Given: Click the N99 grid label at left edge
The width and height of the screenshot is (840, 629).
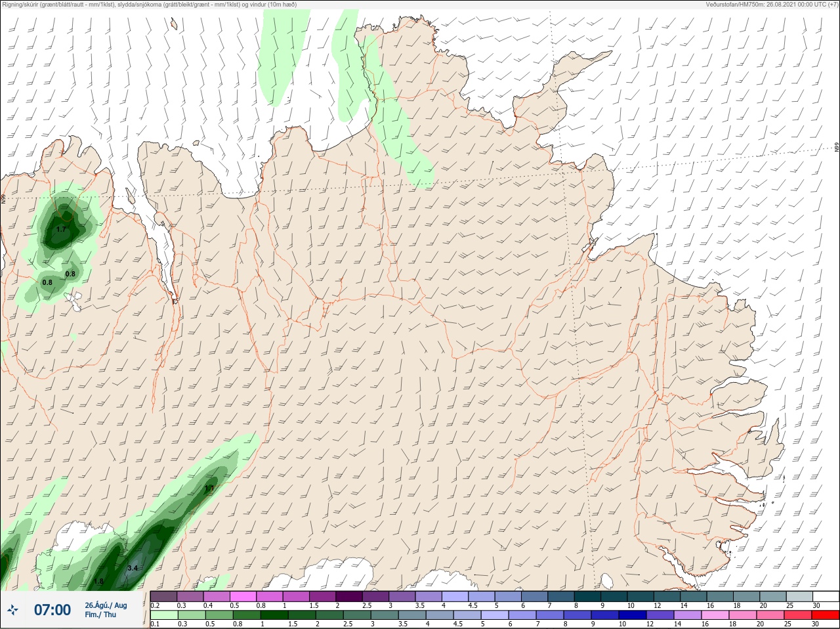Looking at the screenshot, I should coord(3,198).
